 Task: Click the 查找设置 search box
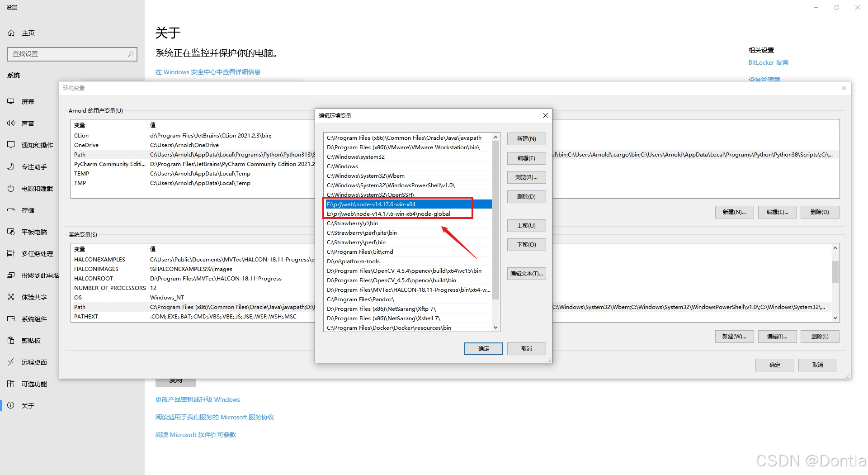coord(72,54)
